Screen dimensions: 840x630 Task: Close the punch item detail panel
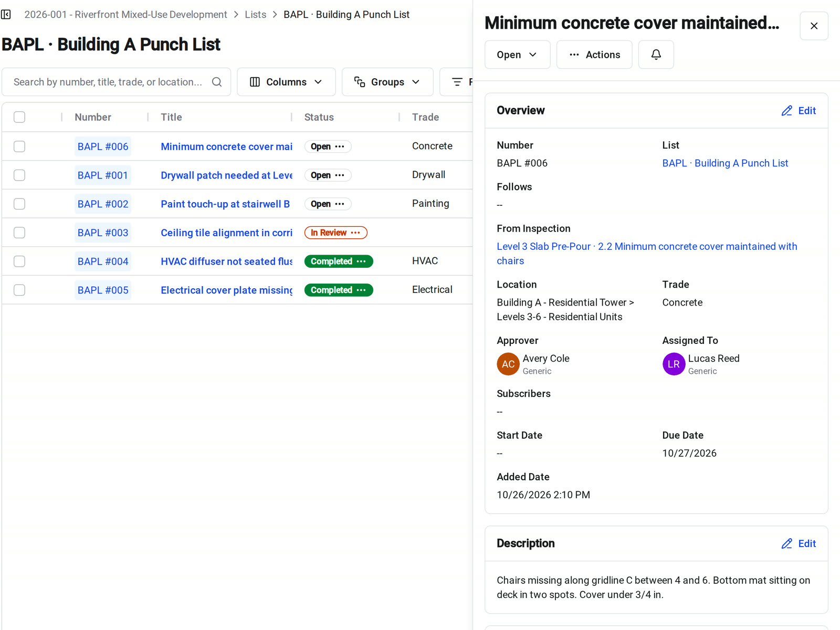point(814,26)
